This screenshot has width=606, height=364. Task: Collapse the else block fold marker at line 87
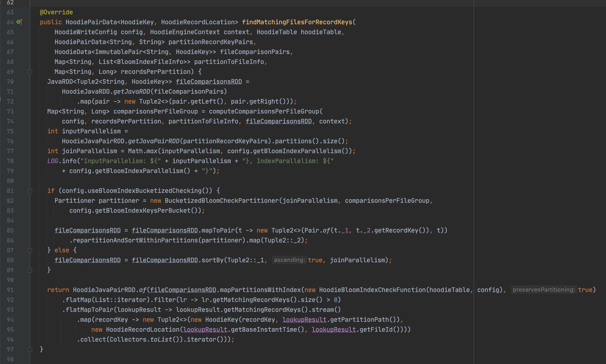[30, 251]
